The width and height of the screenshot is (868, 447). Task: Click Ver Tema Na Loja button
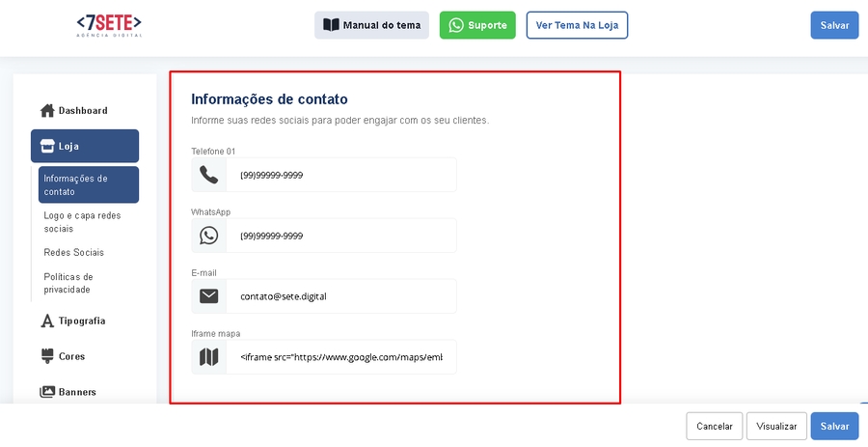(x=577, y=25)
